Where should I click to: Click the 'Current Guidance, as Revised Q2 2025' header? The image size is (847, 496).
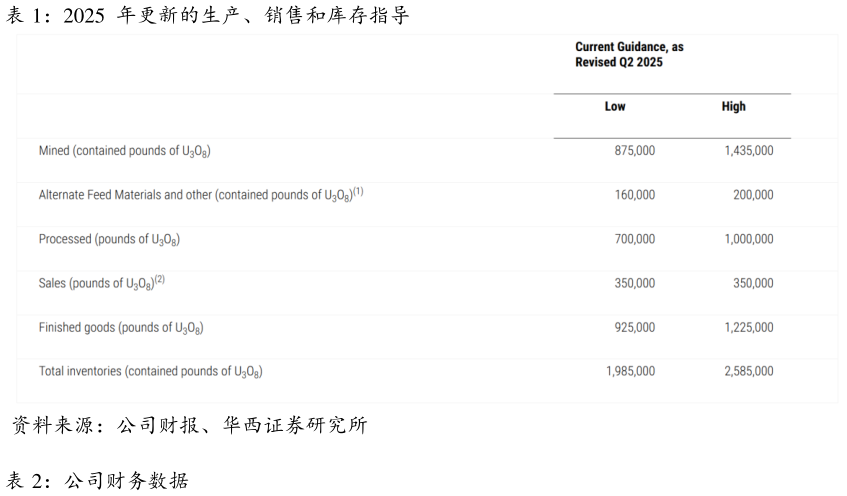pyautogui.click(x=629, y=55)
